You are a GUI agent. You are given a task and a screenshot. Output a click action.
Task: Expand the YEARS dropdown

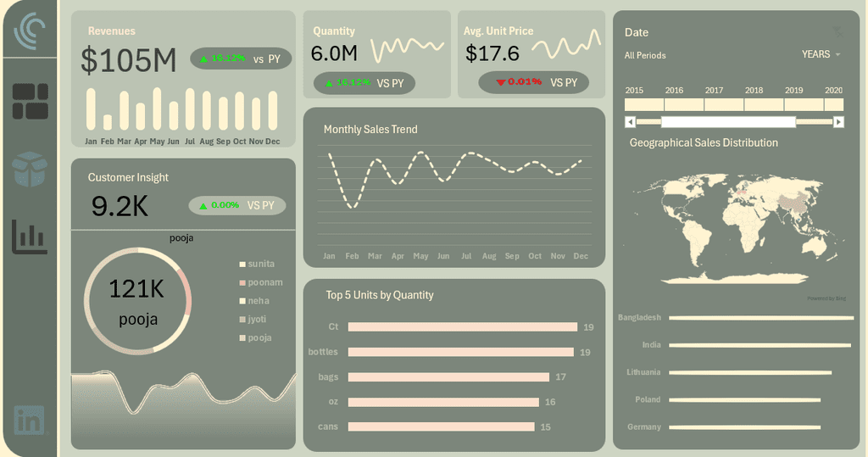(821, 54)
